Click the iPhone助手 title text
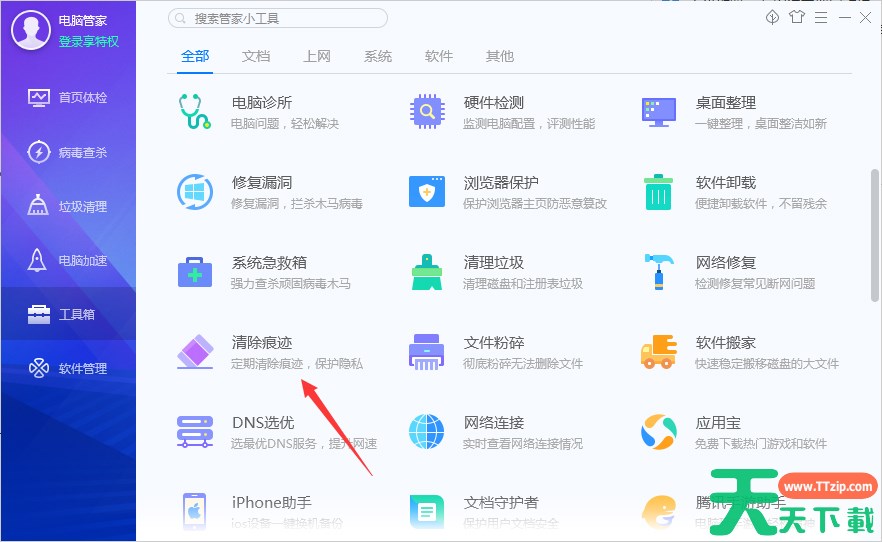 click(272, 502)
